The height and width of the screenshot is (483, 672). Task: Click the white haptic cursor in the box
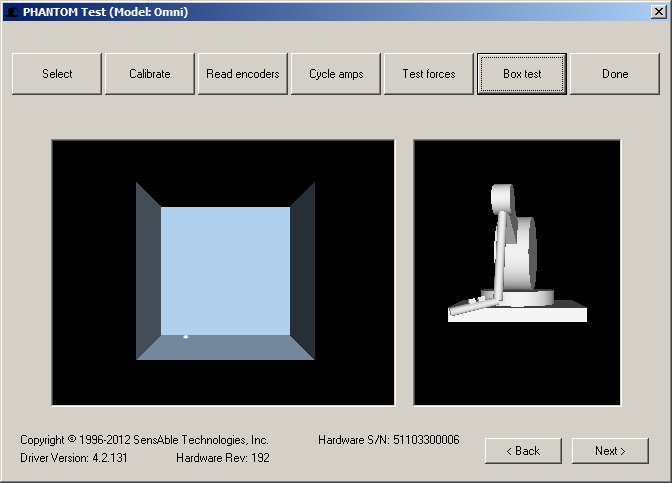pyautogui.click(x=186, y=336)
